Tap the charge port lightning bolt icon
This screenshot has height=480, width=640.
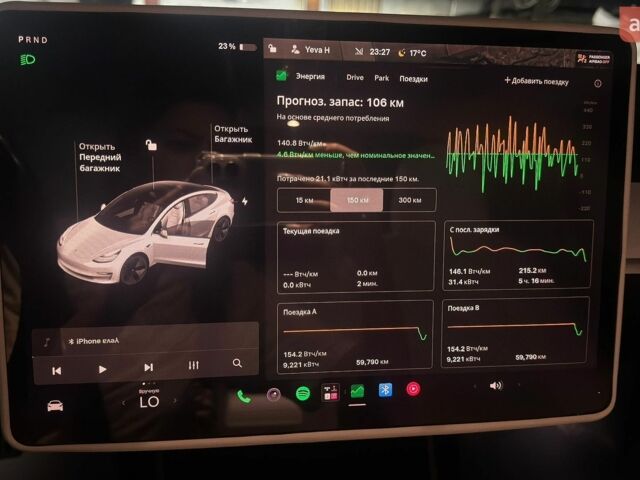click(244, 201)
